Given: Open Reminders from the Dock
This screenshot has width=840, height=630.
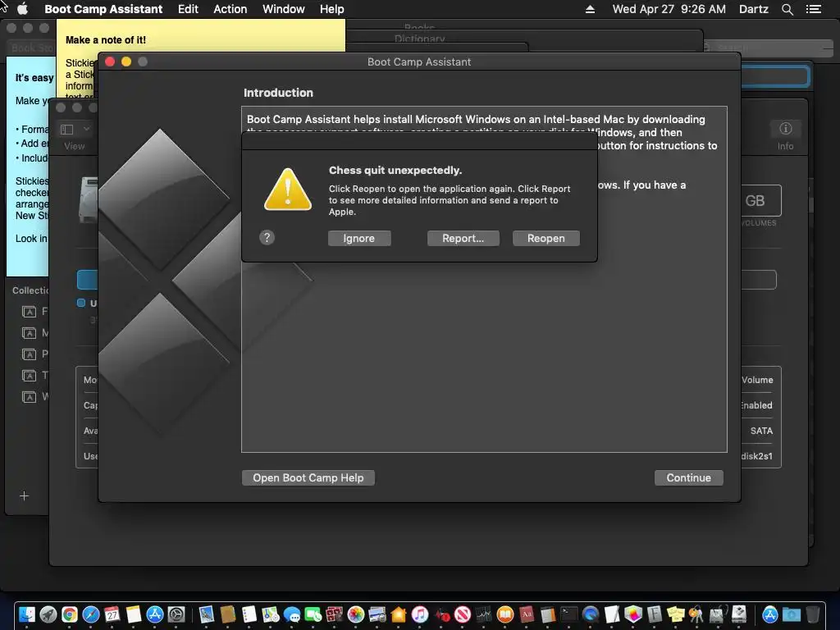Looking at the screenshot, I should [249, 614].
